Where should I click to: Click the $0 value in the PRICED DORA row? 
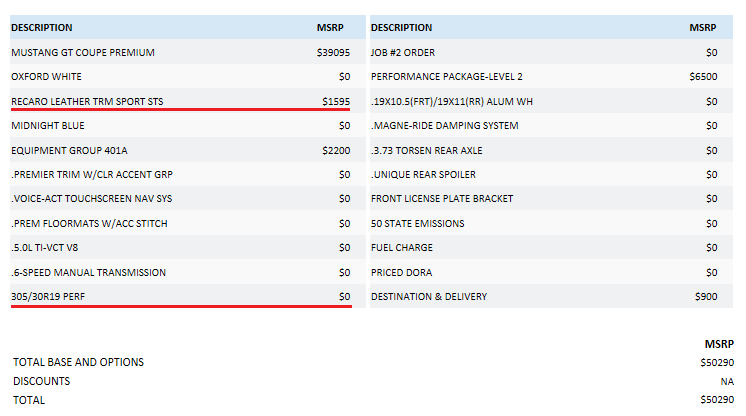tap(712, 272)
